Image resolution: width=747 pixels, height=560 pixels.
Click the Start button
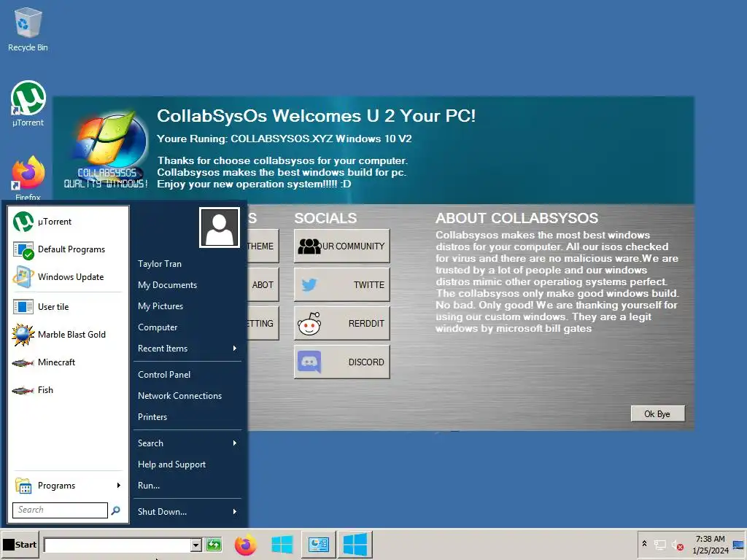point(20,545)
